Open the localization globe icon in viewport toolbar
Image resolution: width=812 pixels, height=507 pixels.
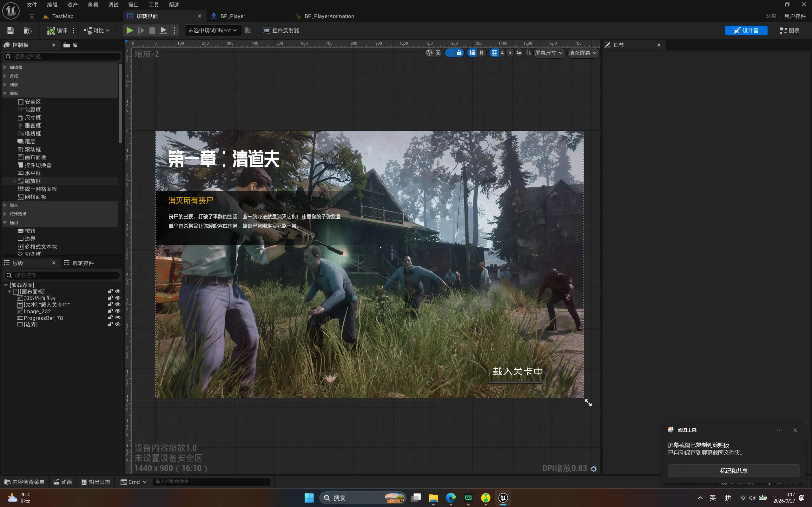click(x=429, y=53)
